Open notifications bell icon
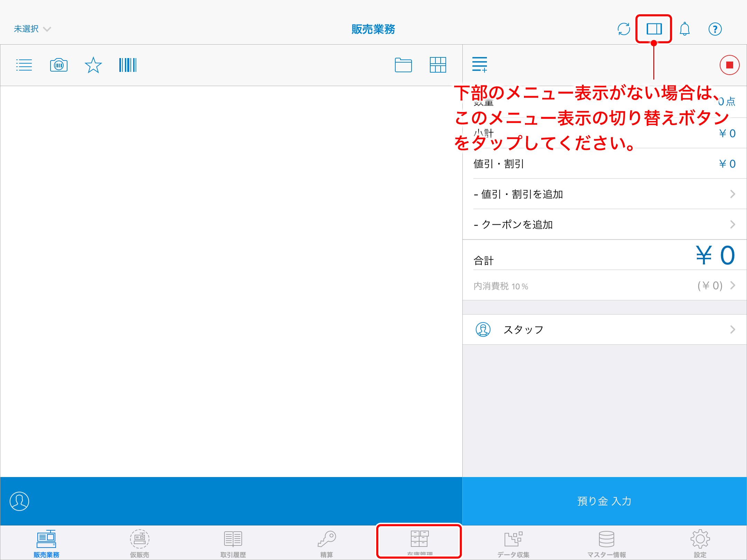747x560 pixels. tap(685, 29)
